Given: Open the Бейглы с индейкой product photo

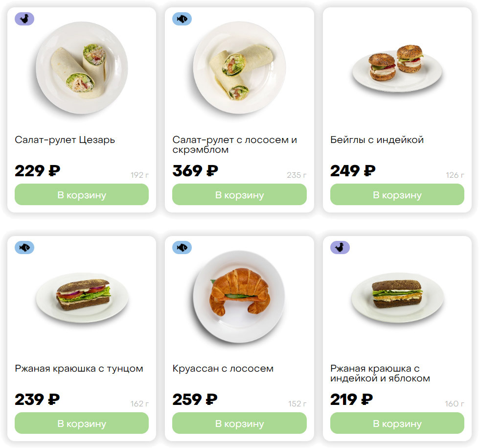Looking at the screenshot, I should coord(397,68).
